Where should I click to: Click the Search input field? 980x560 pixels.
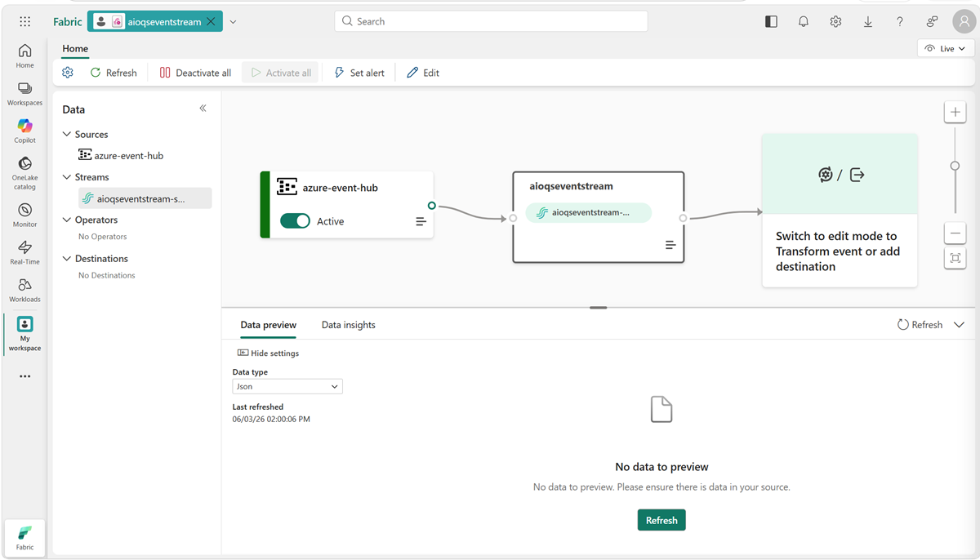pyautogui.click(x=491, y=21)
